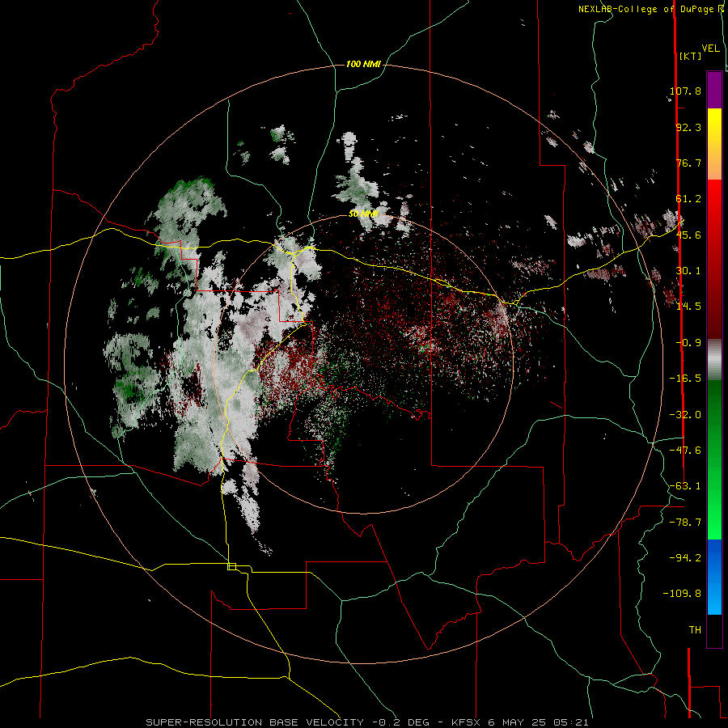Select the 30.1 scale value
Image resolution: width=728 pixels, height=728 pixels.
[688, 271]
